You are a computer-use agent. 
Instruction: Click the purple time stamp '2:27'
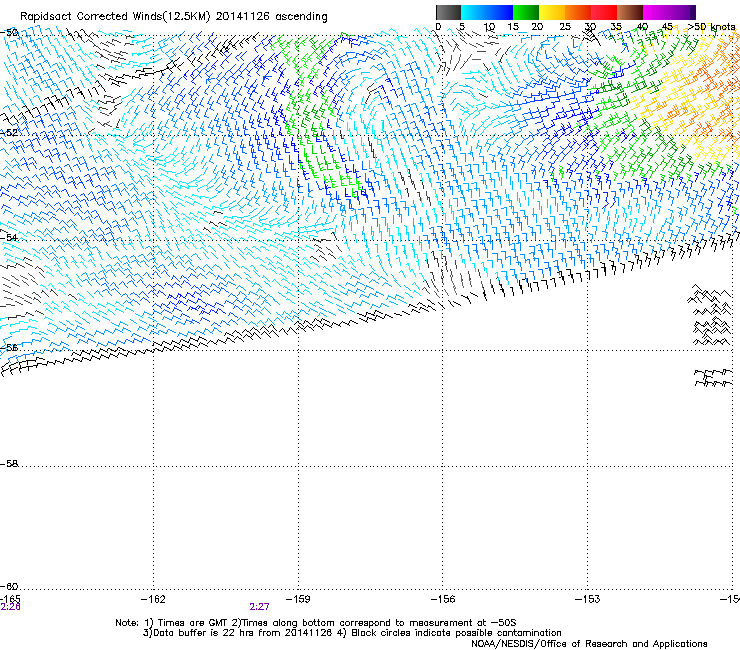pyautogui.click(x=260, y=607)
